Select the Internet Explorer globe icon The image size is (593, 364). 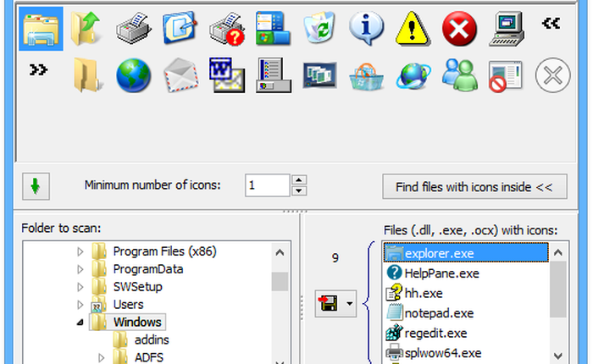coord(413,75)
